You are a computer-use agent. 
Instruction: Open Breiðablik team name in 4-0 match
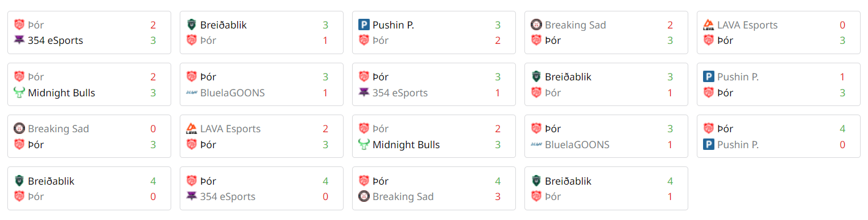pos(51,181)
